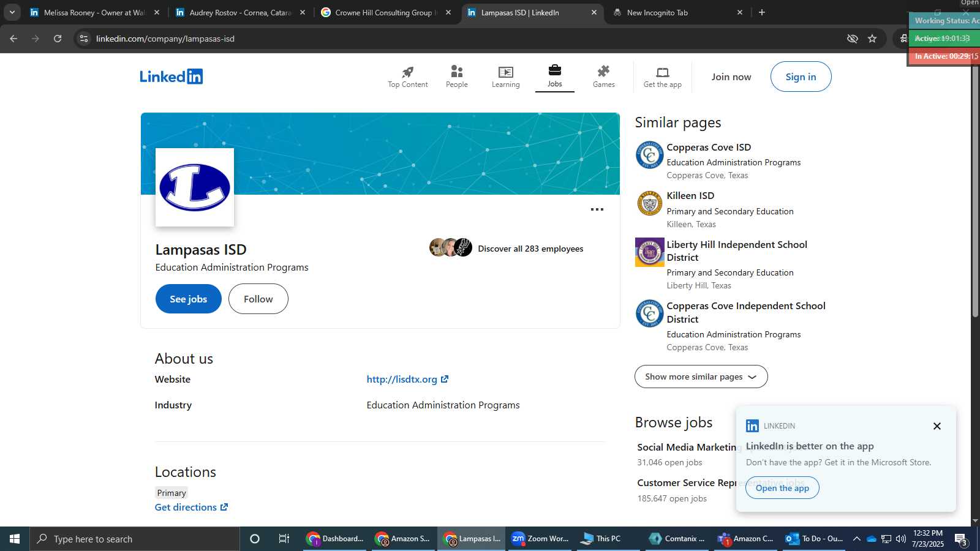980x551 pixels.
Task: Open Outlook To Do from taskbar
Action: coord(815,539)
